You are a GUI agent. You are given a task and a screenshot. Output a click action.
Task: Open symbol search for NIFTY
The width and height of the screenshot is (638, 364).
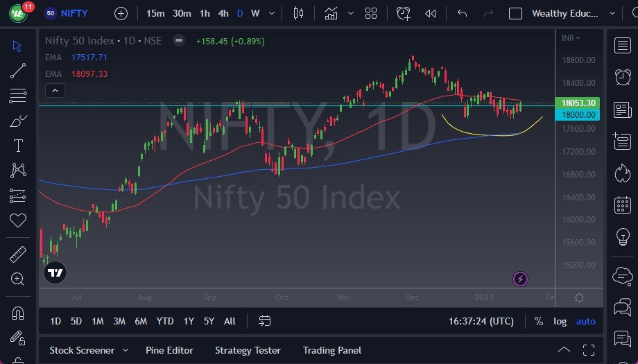tap(66, 13)
